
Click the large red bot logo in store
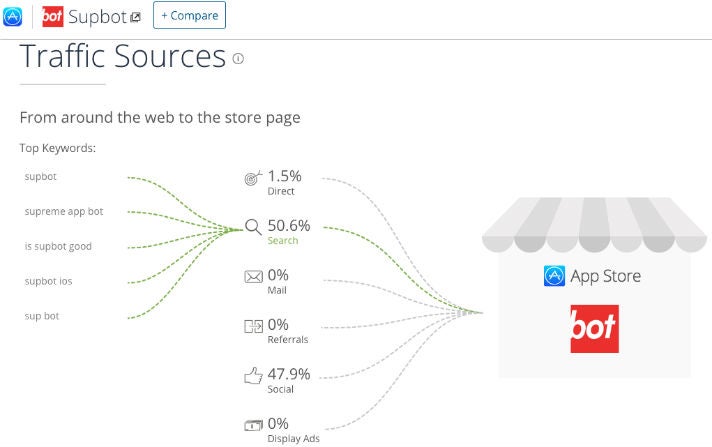(594, 329)
